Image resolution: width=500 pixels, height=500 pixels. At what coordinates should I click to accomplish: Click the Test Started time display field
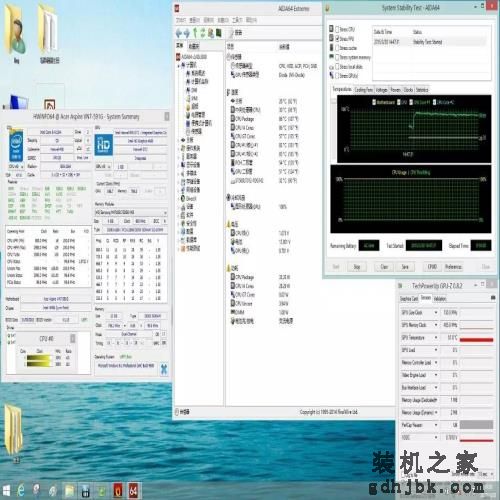[x=424, y=246]
